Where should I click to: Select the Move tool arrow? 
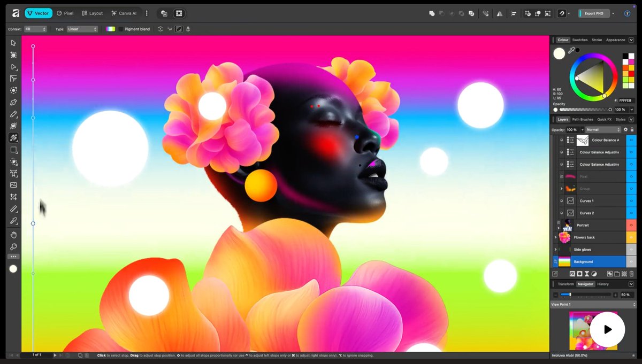(13, 43)
